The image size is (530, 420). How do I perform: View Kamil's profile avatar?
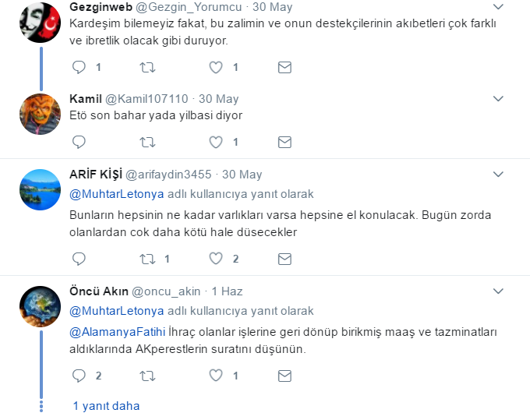(x=41, y=115)
